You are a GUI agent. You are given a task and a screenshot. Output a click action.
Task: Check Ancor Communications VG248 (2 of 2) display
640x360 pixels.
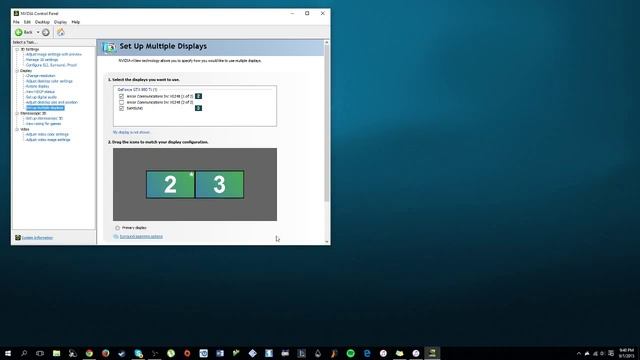click(x=121, y=102)
